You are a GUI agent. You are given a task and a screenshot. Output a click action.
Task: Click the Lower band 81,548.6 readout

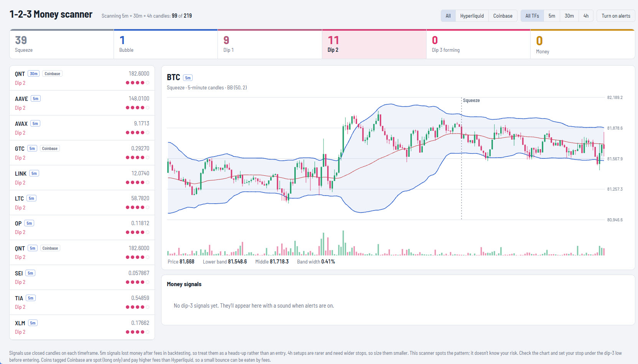[225, 262]
